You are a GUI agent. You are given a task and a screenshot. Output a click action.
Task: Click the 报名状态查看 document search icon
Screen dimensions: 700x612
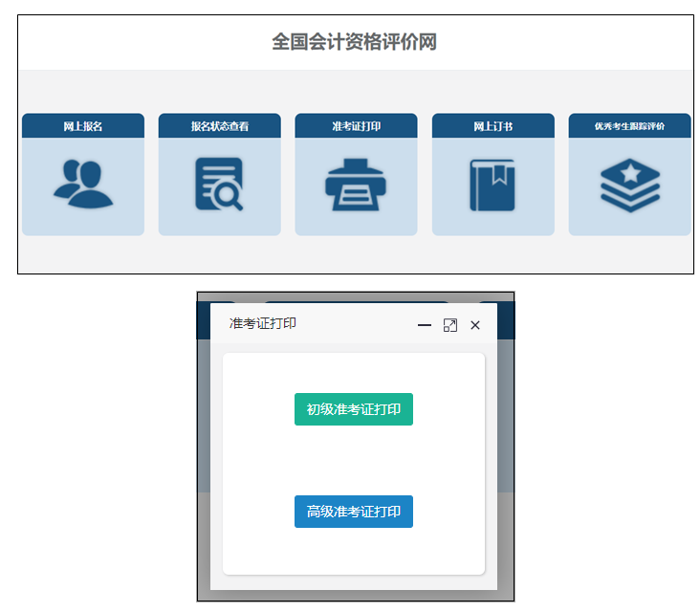tap(219, 184)
